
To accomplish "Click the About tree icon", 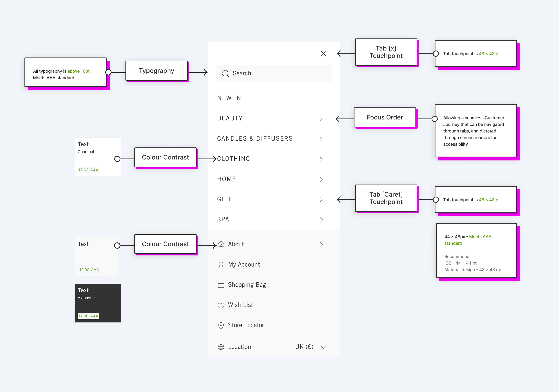I will tap(221, 244).
